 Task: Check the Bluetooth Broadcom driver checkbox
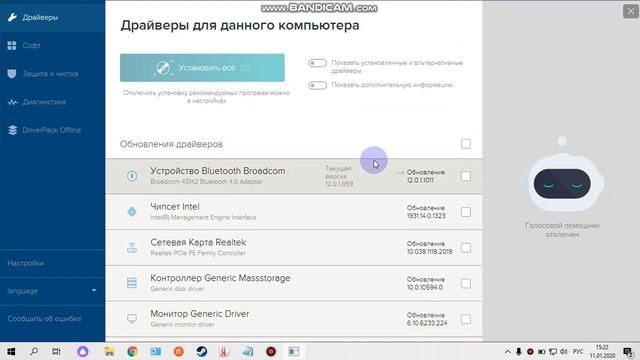466,176
